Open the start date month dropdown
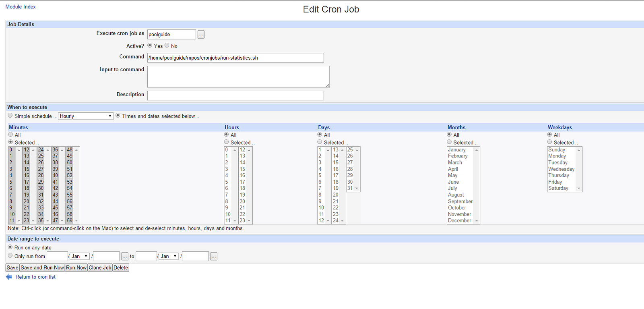This screenshot has width=644, height=309. pos(80,256)
